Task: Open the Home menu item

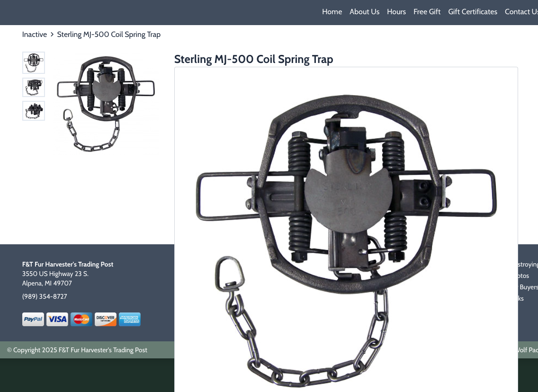Action: 332,12
